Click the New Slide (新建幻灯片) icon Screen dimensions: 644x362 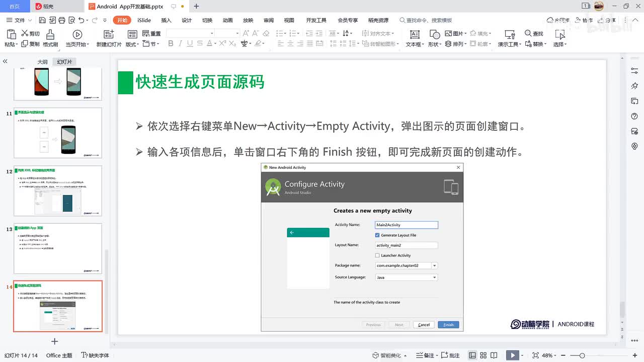(x=109, y=34)
